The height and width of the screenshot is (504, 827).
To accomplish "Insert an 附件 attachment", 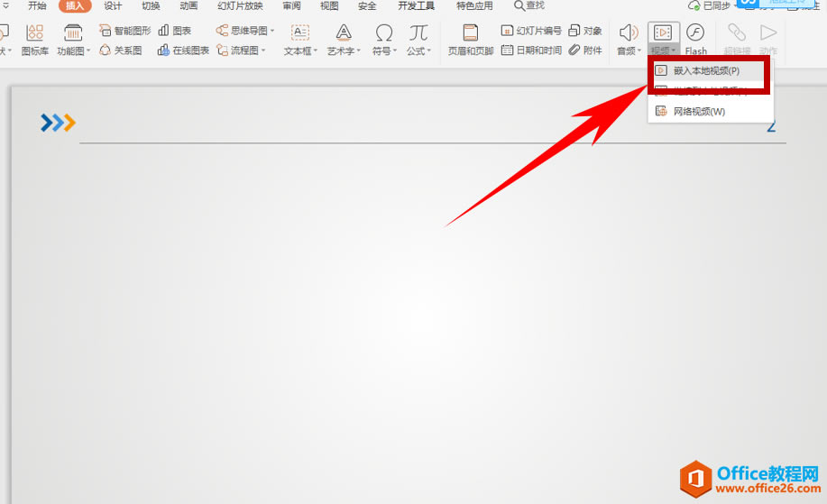I will click(x=585, y=50).
